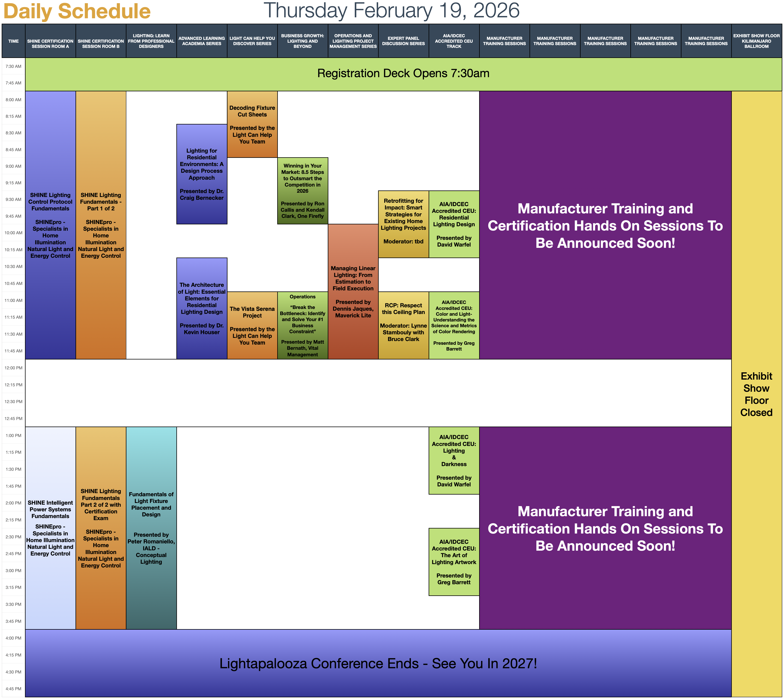This screenshot has width=784, height=699.
Task: Select Winning in Your Market session block
Action: (302, 190)
